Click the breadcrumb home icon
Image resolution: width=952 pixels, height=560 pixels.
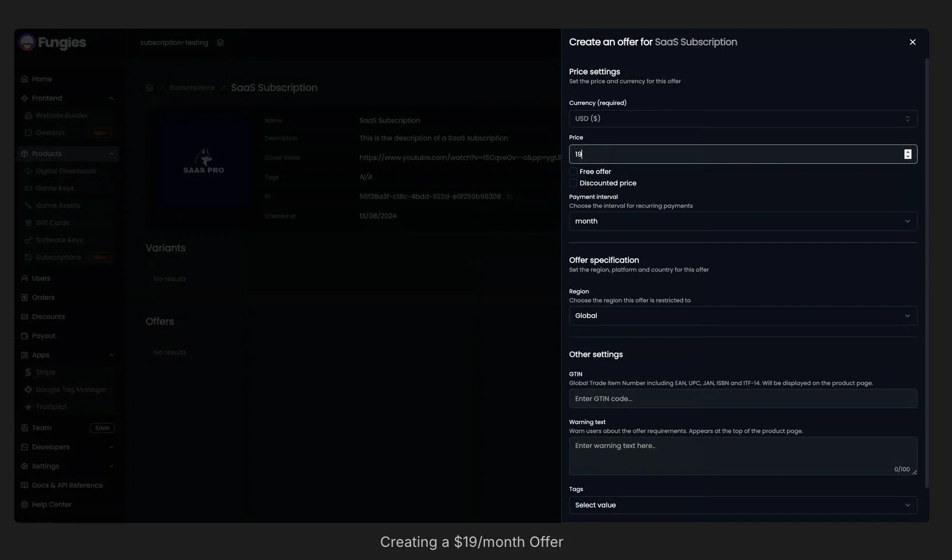[x=150, y=88]
